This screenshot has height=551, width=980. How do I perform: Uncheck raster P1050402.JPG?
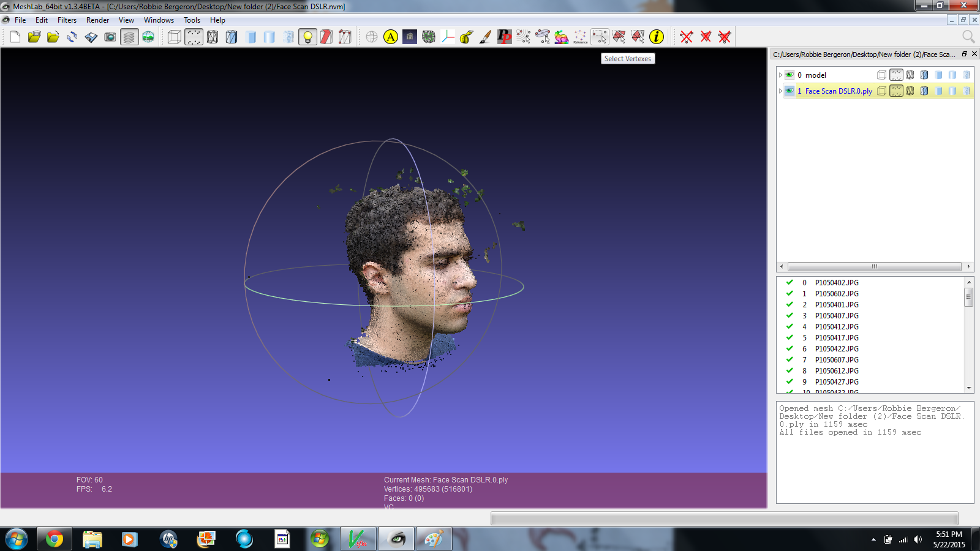(x=790, y=282)
